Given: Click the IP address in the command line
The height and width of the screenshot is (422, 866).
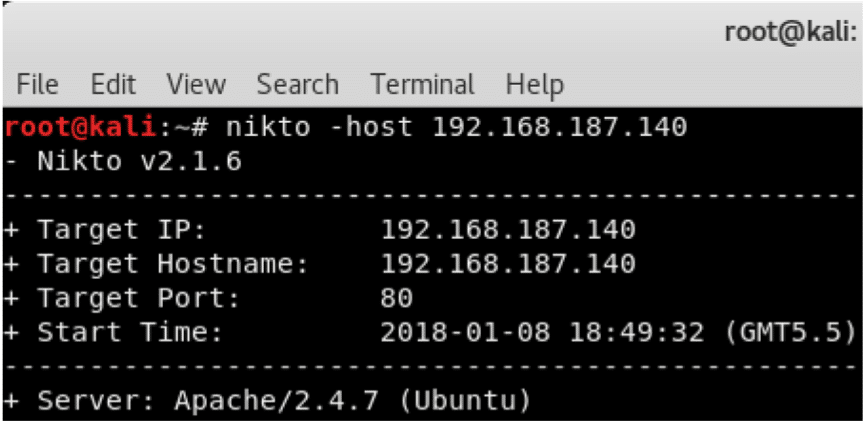Looking at the screenshot, I should coord(559,127).
